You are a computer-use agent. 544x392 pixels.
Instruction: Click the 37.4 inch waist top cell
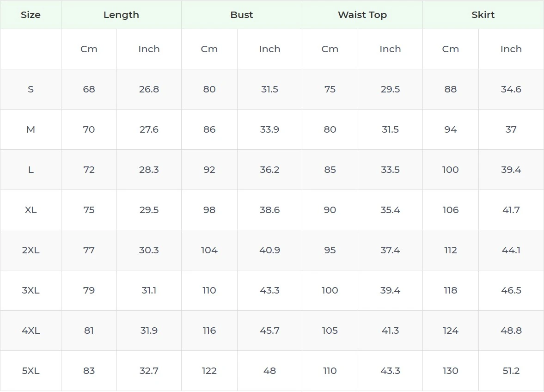coord(390,250)
